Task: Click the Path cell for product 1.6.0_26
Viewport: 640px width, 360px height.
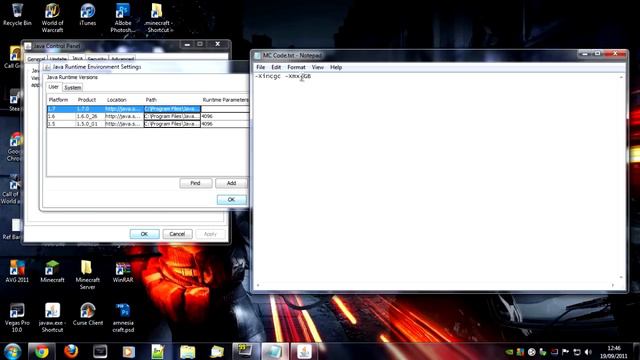Action: (x=172, y=116)
